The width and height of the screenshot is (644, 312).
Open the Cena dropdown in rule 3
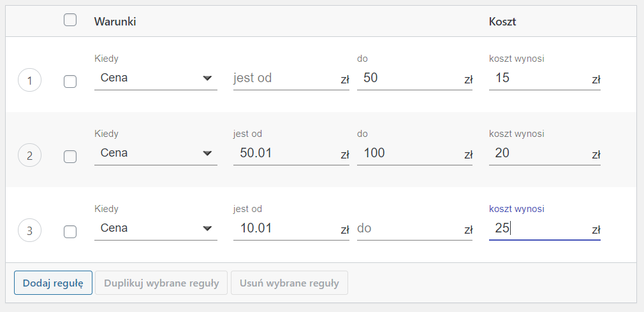[x=156, y=228]
